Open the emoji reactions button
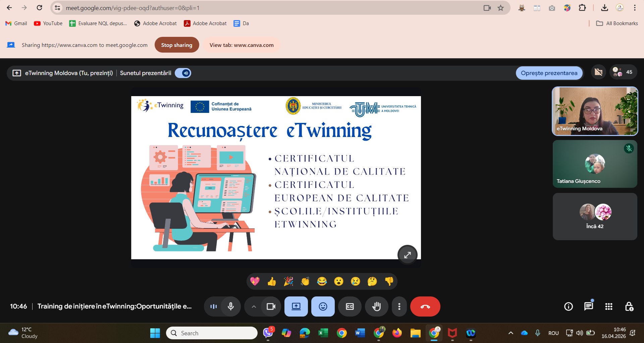This screenshot has height=343, width=644. [x=323, y=306]
